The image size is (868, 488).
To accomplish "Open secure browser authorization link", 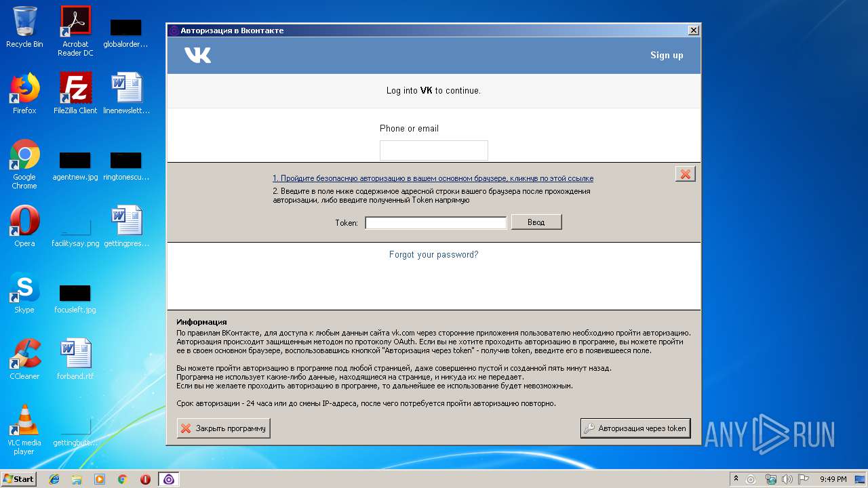I will click(433, 178).
